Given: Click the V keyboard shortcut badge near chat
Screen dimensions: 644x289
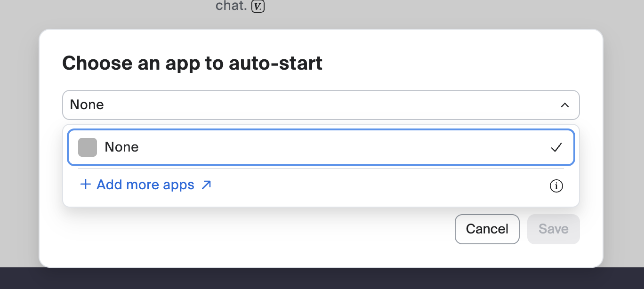Looking at the screenshot, I should [258, 7].
